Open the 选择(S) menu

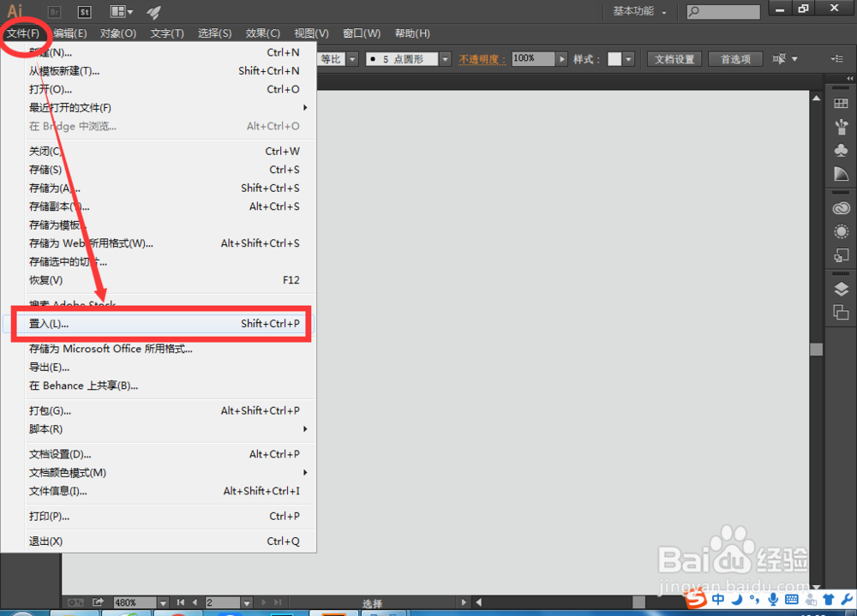(215, 33)
